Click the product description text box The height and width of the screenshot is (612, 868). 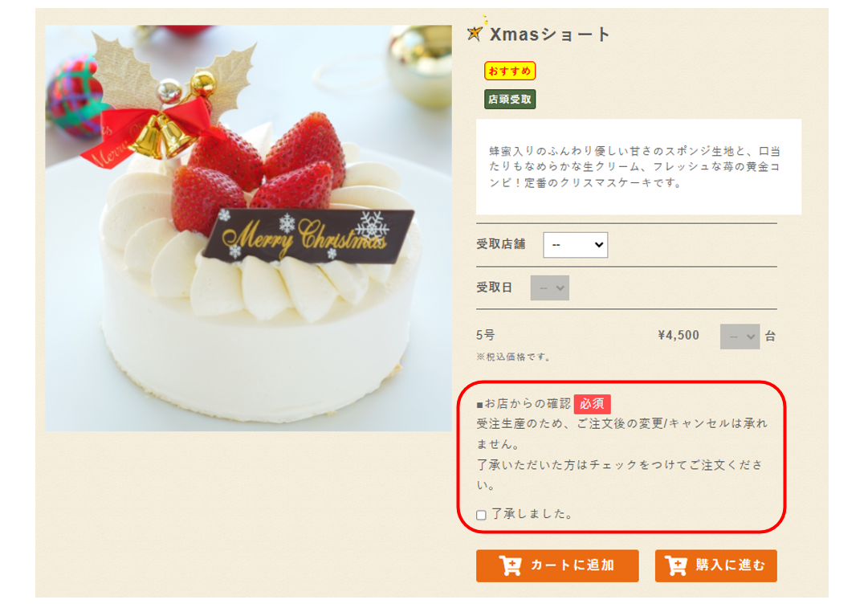pos(638,167)
